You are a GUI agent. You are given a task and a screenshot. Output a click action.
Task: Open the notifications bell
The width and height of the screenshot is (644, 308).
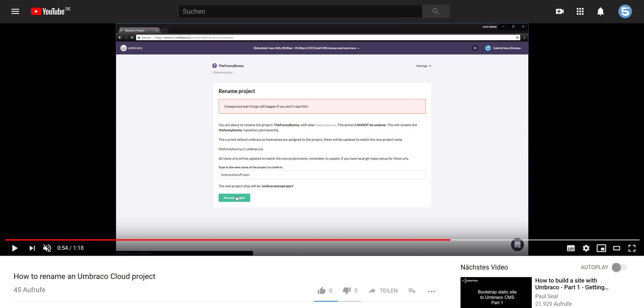pyautogui.click(x=600, y=12)
